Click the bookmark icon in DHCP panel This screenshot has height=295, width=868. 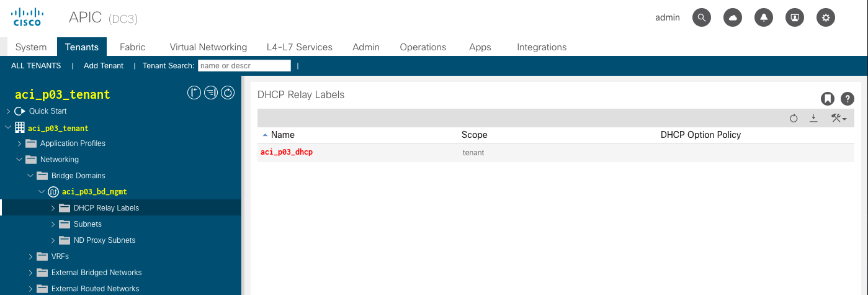pyautogui.click(x=827, y=99)
